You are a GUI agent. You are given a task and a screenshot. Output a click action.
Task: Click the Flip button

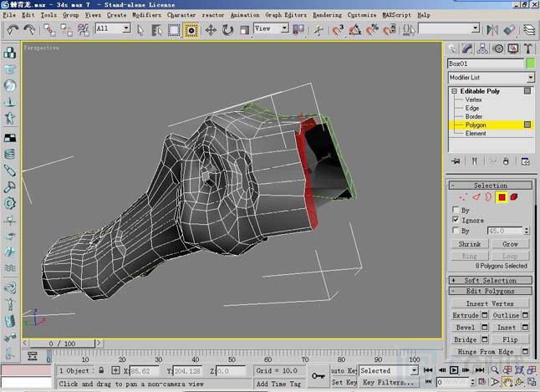[x=510, y=339]
